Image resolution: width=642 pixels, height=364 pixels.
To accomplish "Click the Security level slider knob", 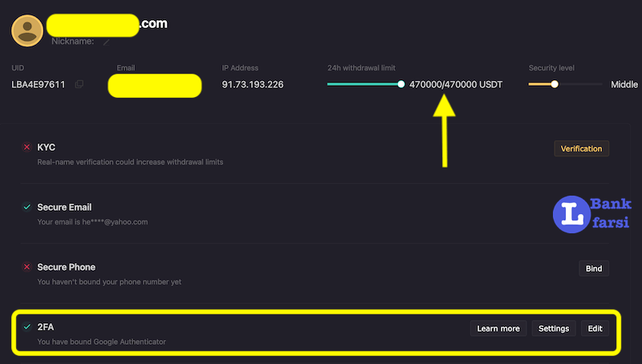I will (555, 83).
